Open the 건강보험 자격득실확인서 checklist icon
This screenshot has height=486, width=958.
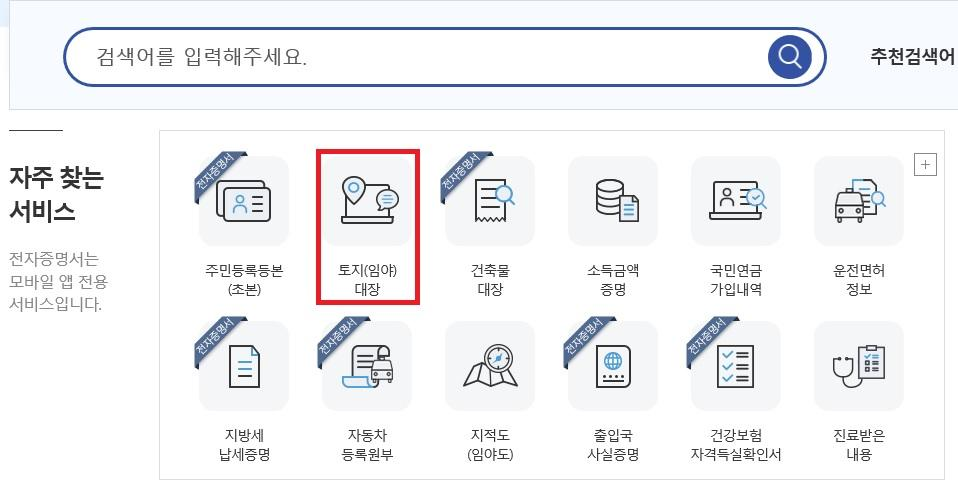coord(736,366)
